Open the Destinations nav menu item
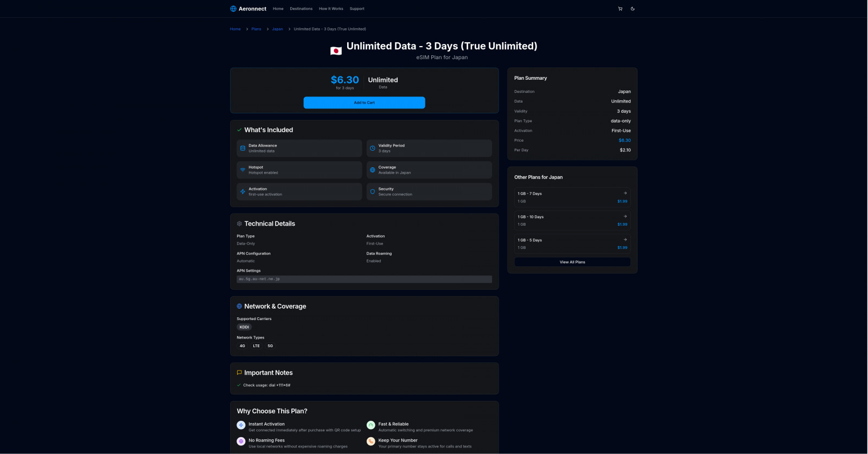Image resolution: width=868 pixels, height=454 pixels. point(301,9)
